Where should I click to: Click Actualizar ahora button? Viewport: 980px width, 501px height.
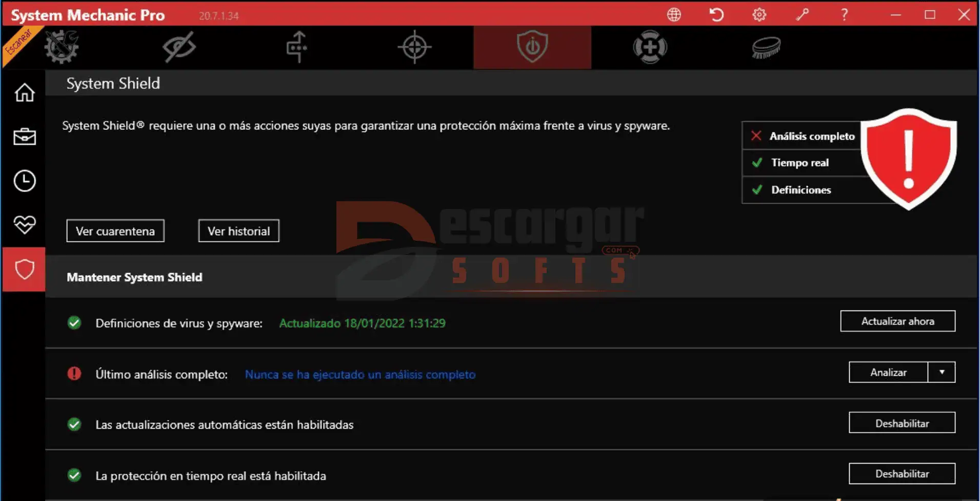pyautogui.click(x=897, y=321)
